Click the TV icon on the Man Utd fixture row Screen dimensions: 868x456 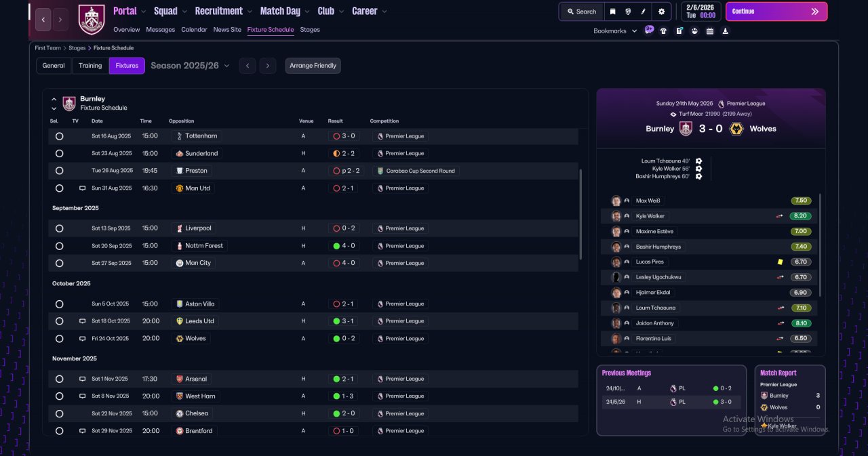point(83,188)
